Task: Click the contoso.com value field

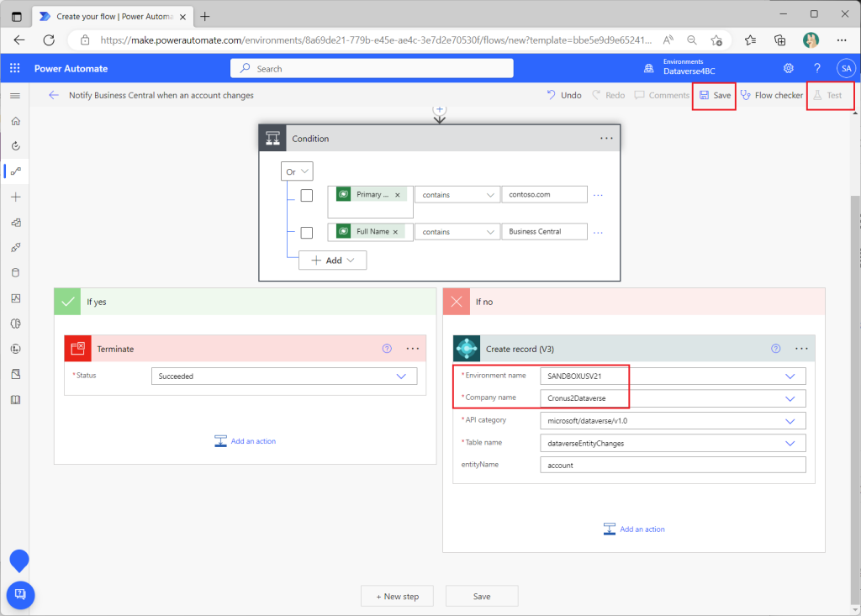Action: click(x=544, y=194)
